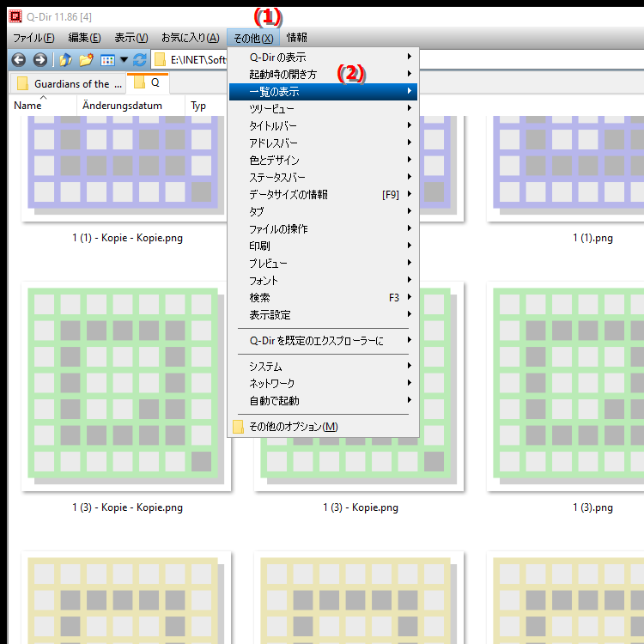The height and width of the screenshot is (644, 644).
Task: Open the 自動で起動 submenu
Action: pyautogui.click(x=323, y=401)
